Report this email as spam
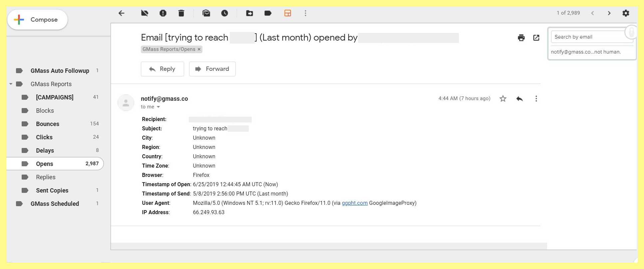This screenshot has height=269, width=644. 163,13
